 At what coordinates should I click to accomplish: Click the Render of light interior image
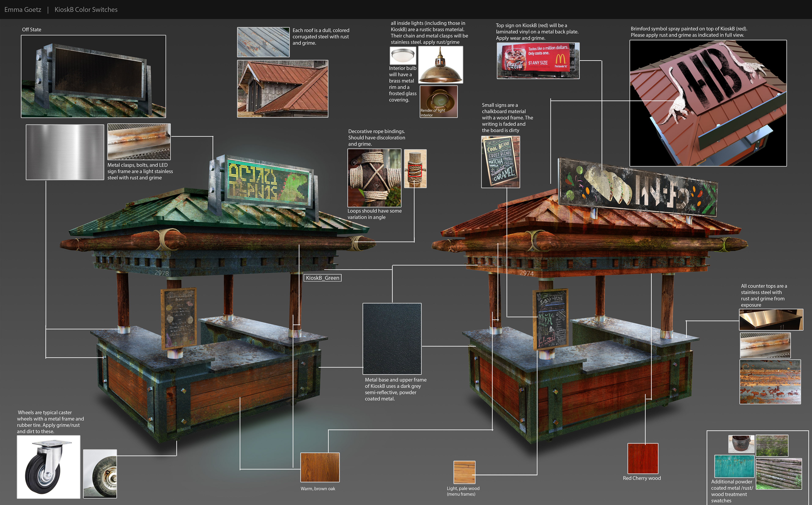coord(438,102)
